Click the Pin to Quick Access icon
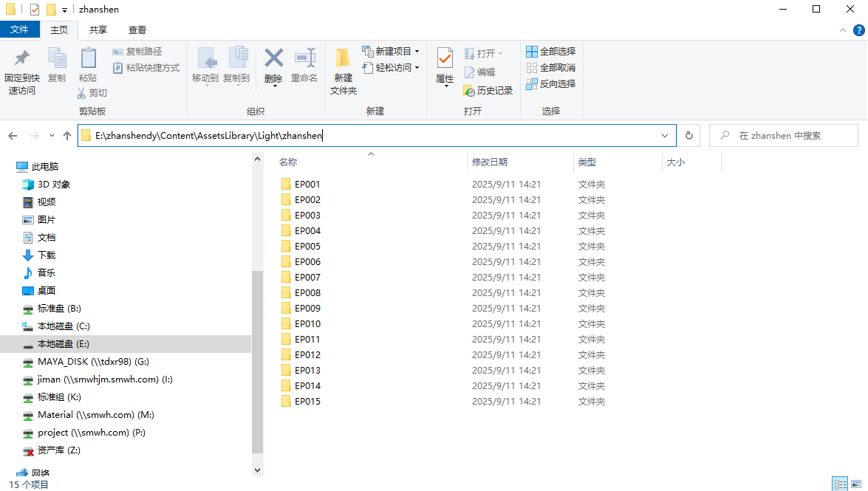Screen dimensions: 868x491 pos(21,59)
